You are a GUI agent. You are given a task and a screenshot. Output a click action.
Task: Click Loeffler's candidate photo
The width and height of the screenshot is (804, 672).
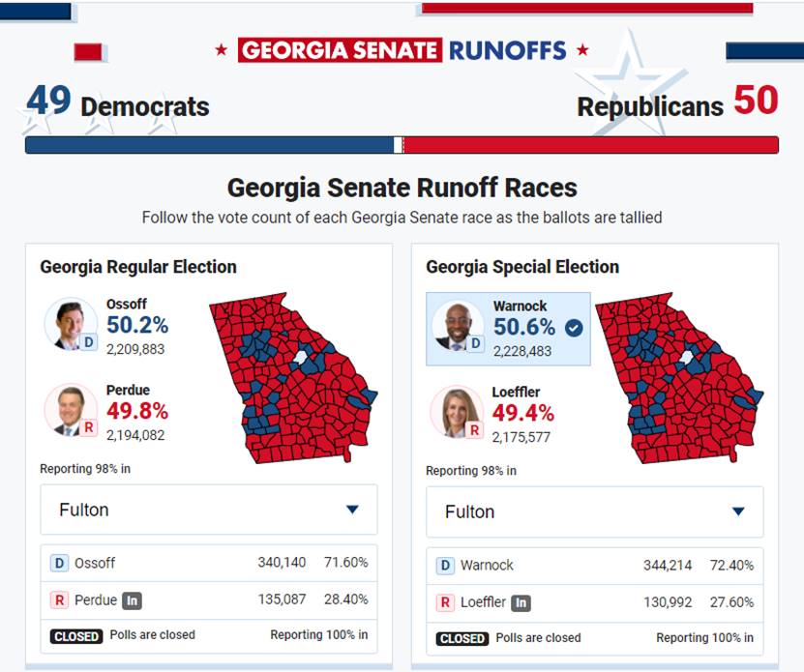pos(456,412)
